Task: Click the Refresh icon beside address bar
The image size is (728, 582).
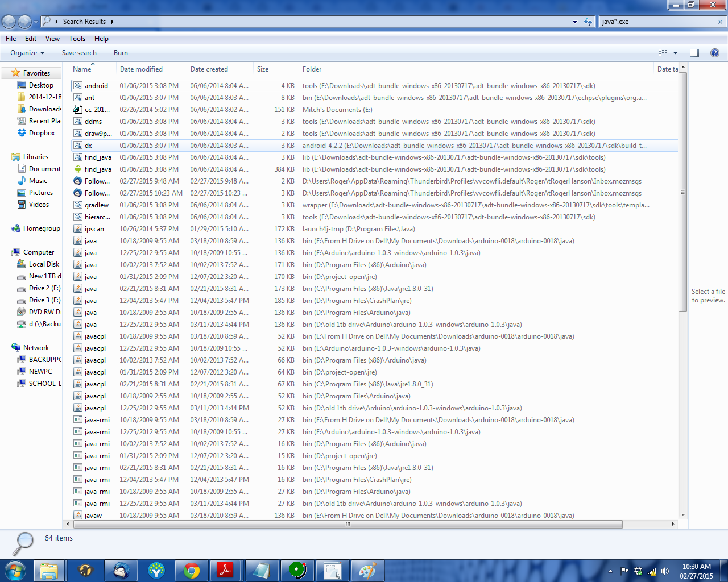Action: 588,22
